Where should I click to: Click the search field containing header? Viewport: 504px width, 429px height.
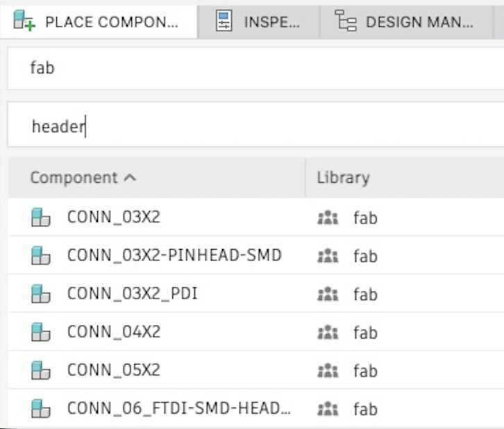255,126
